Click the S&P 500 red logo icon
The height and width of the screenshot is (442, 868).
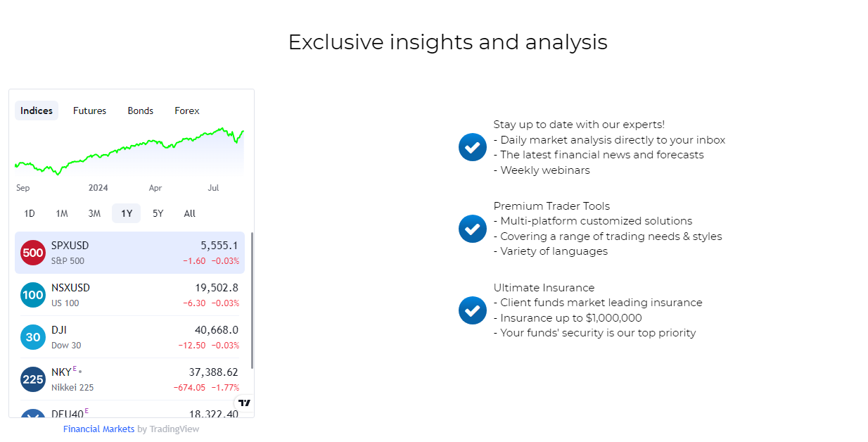[x=33, y=253]
